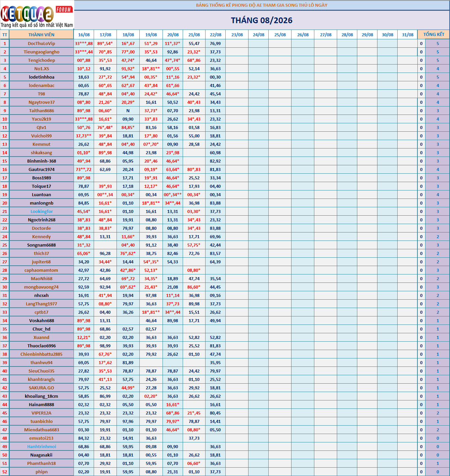Select member name caphaomamtom
This screenshot has width=450, height=476.
[x=41, y=270]
